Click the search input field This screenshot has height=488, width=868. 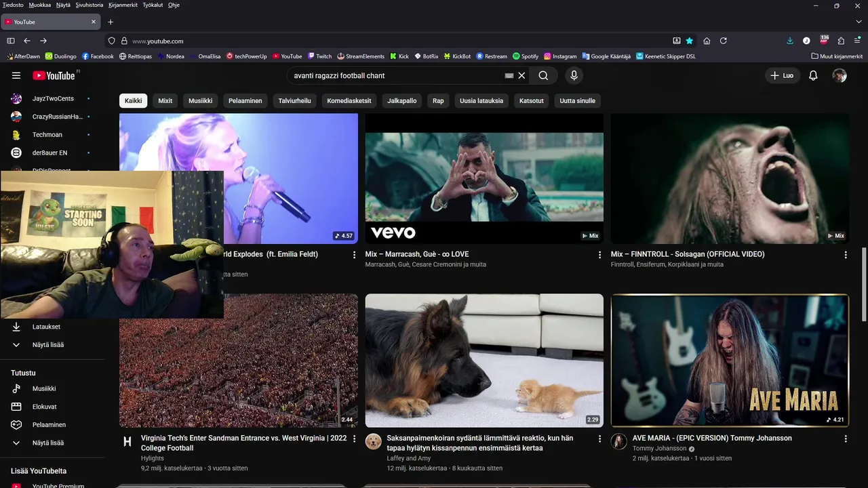[397, 76]
